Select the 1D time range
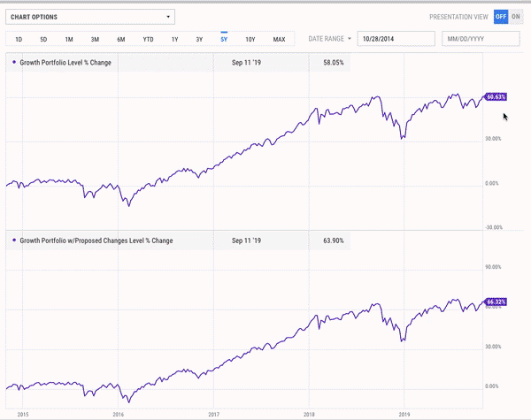Image resolution: width=531 pixels, height=420 pixels. point(19,39)
